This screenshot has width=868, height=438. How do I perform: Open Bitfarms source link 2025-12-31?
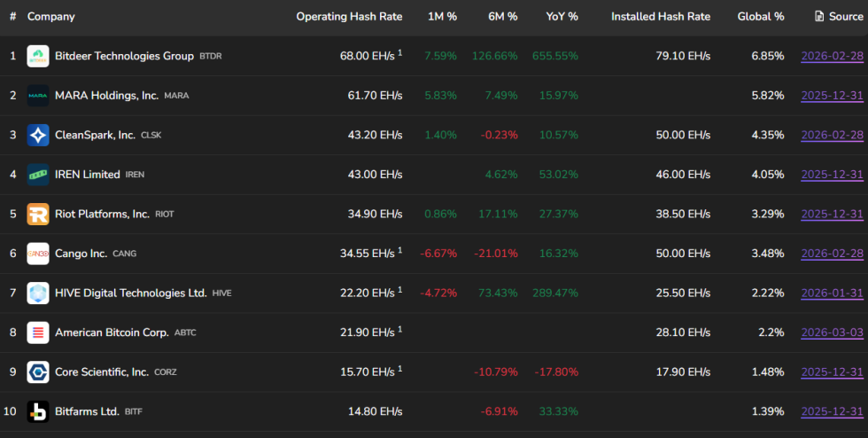click(x=832, y=411)
